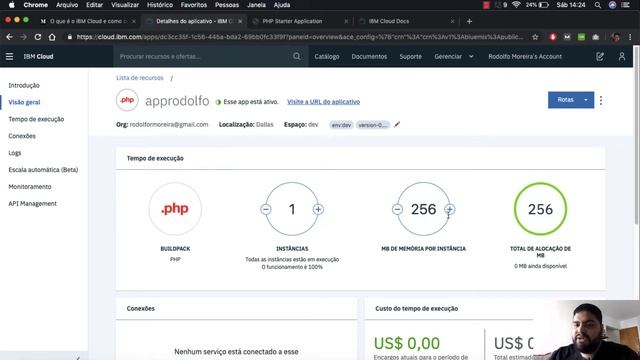The image size is (640, 360).
Task: Click the green 256 total allocation circle
Action: [540, 209]
